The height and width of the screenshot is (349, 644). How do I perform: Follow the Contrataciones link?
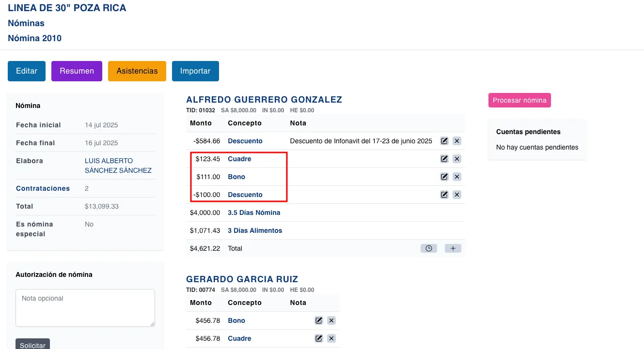pos(43,189)
